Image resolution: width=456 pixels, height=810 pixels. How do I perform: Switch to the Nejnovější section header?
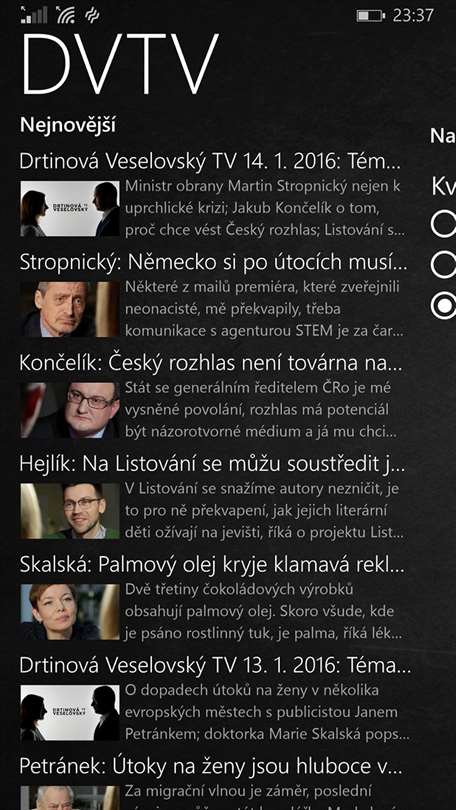(x=68, y=126)
